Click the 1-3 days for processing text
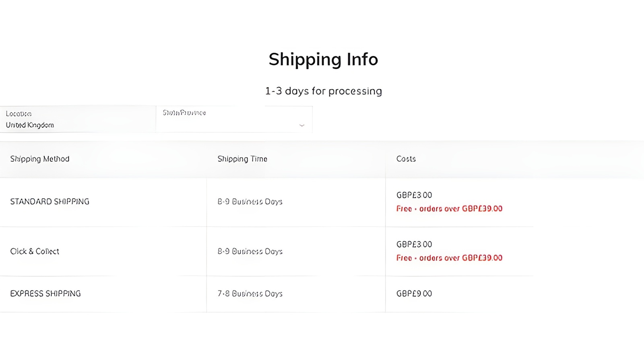The image size is (644, 362). (323, 91)
